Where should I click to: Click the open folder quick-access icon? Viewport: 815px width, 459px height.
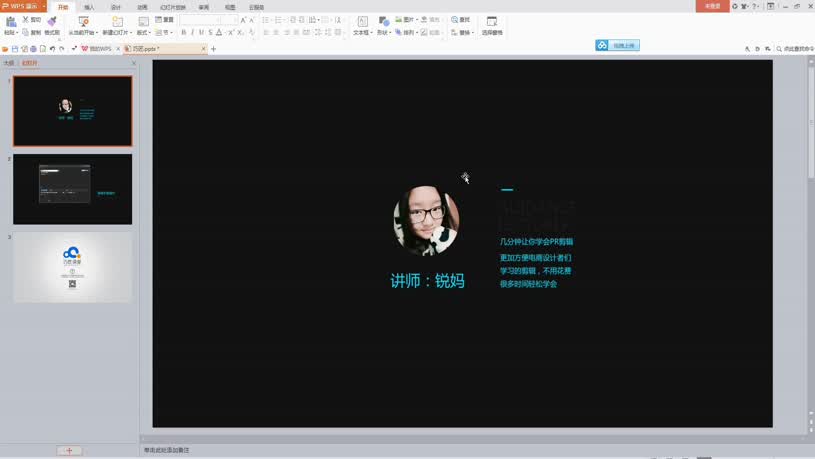click(x=5, y=49)
